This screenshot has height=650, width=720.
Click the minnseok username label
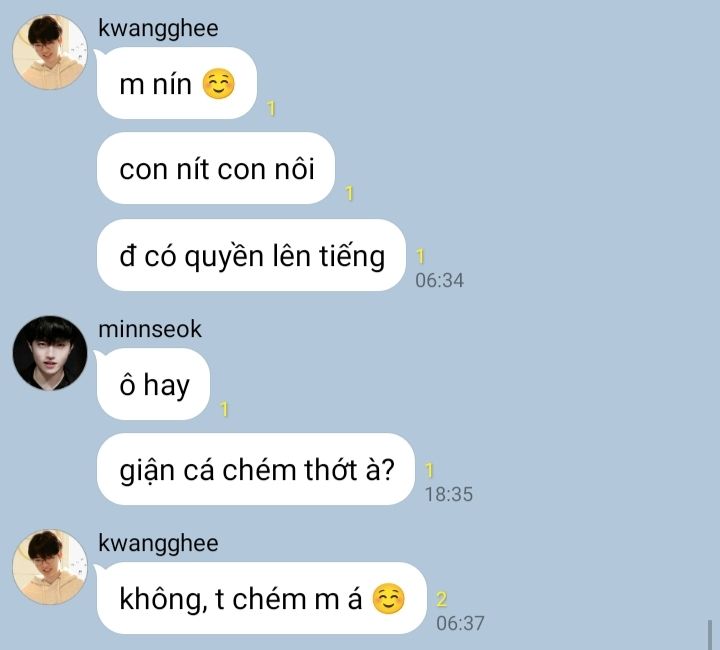point(150,329)
